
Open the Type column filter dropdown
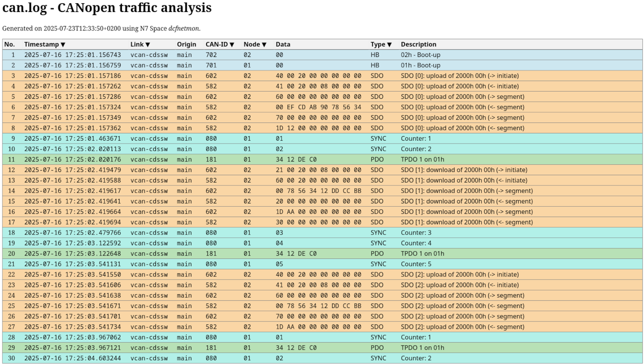pos(389,45)
